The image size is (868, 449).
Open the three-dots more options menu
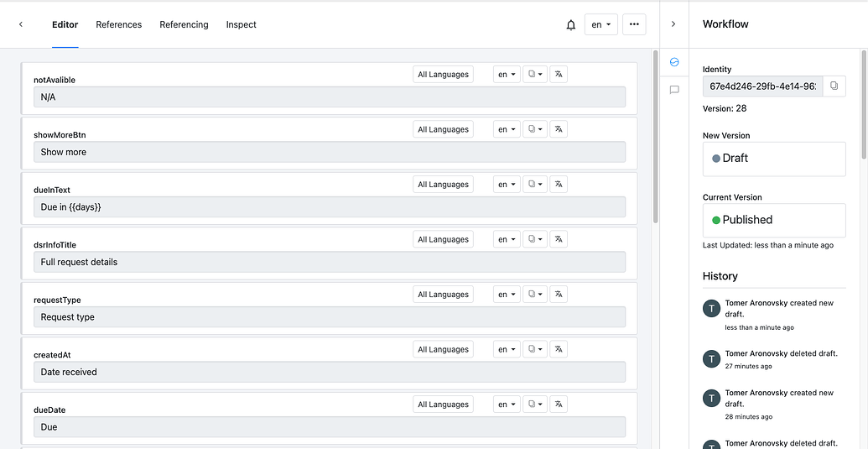(x=634, y=24)
